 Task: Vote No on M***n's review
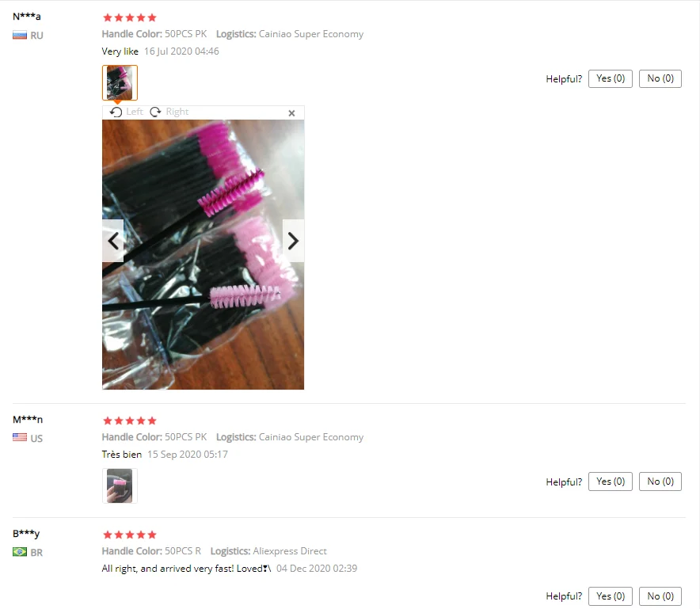(x=660, y=481)
